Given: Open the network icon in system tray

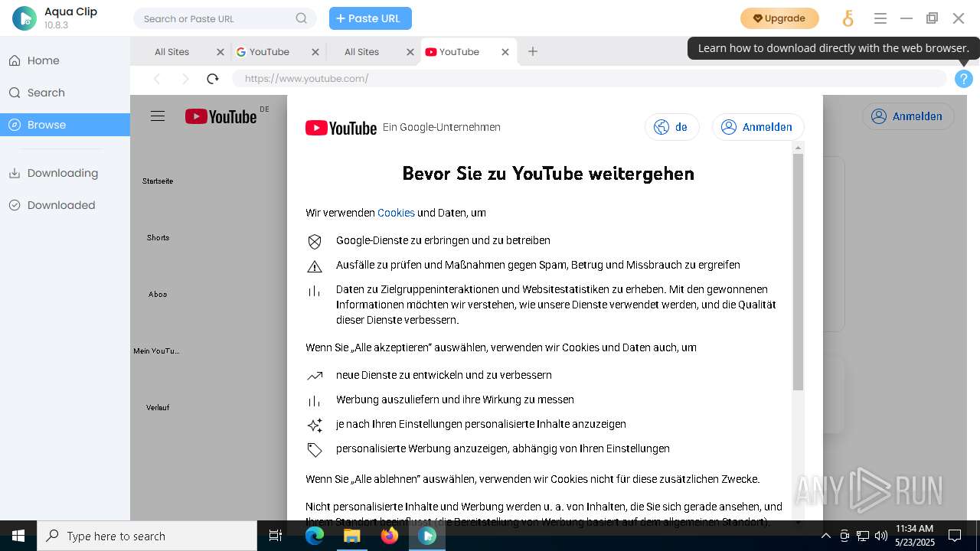Looking at the screenshot, I should click(x=863, y=536).
